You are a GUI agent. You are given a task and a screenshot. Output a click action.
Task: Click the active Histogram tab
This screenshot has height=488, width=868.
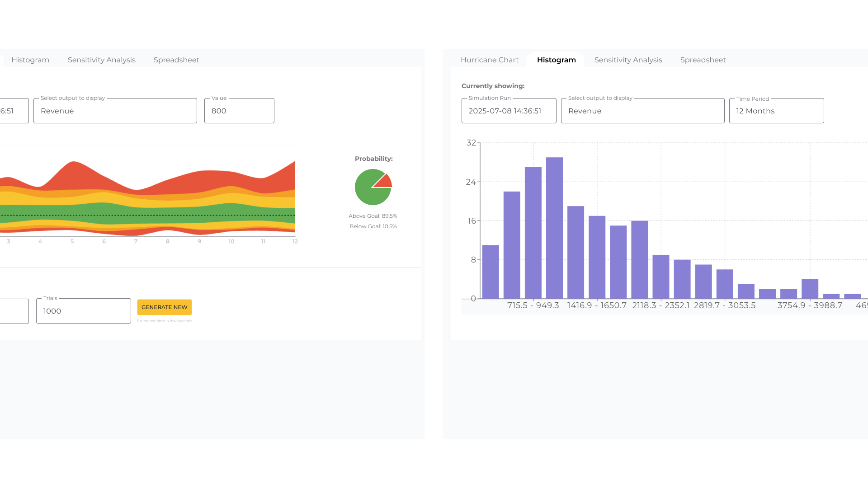click(x=556, y=60)
